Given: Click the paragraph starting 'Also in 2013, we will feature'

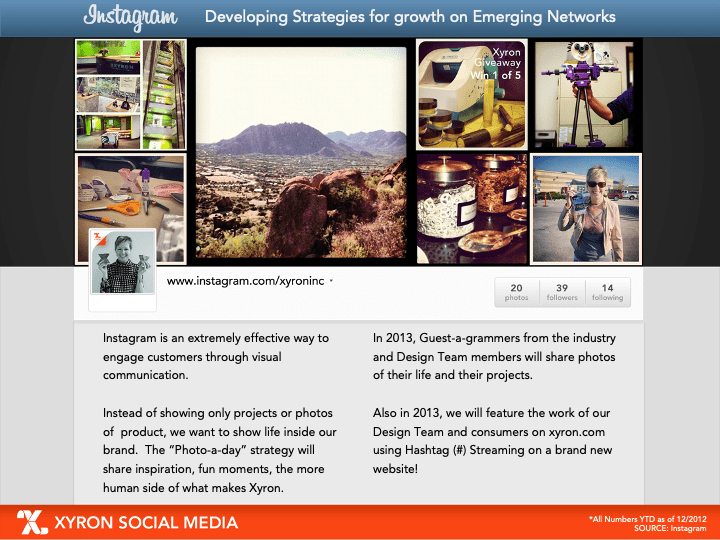Looking at the screenshot, I should coord(492,441).
